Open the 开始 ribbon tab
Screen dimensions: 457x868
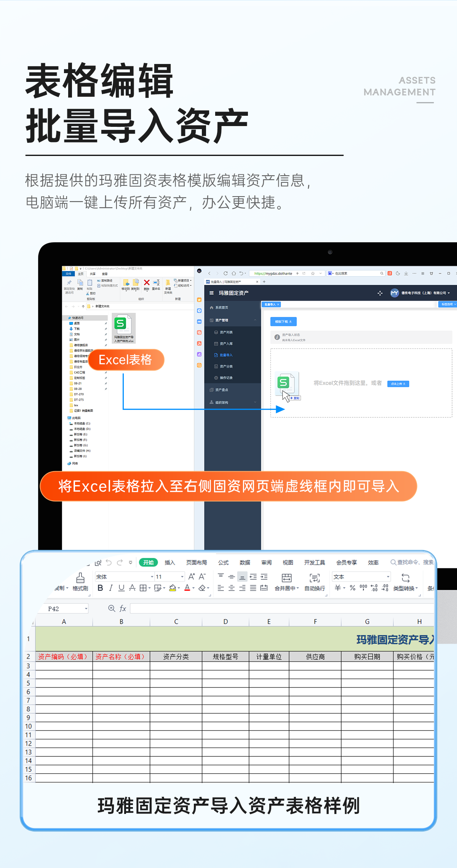click(x=148, y=562)
